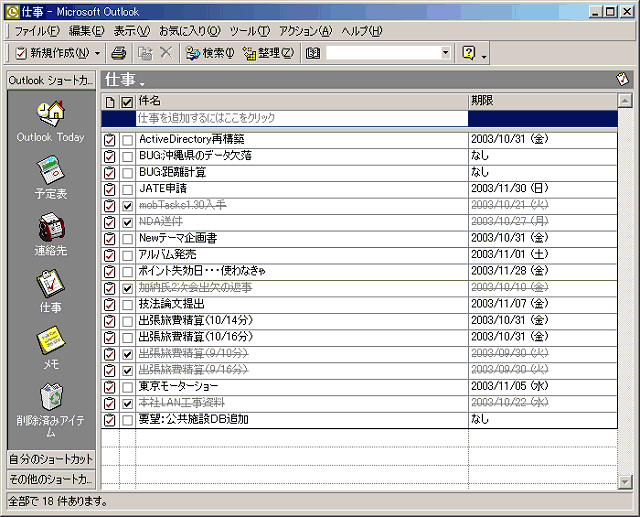Click task icon of ActiveDirectory再構築 row
The height and width of the screenshot is (517, 640).
[x=109, y=140]
